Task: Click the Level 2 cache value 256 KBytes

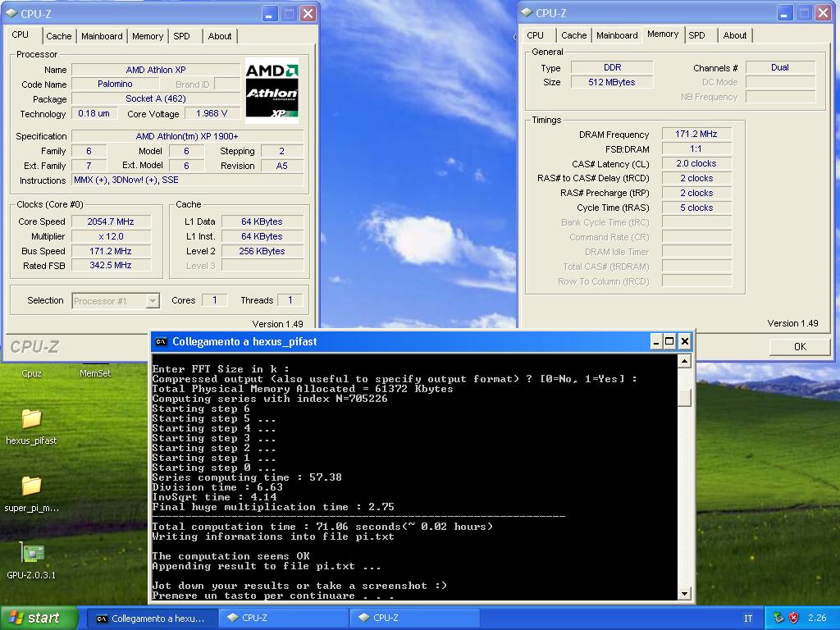Action: coord(262,251)
